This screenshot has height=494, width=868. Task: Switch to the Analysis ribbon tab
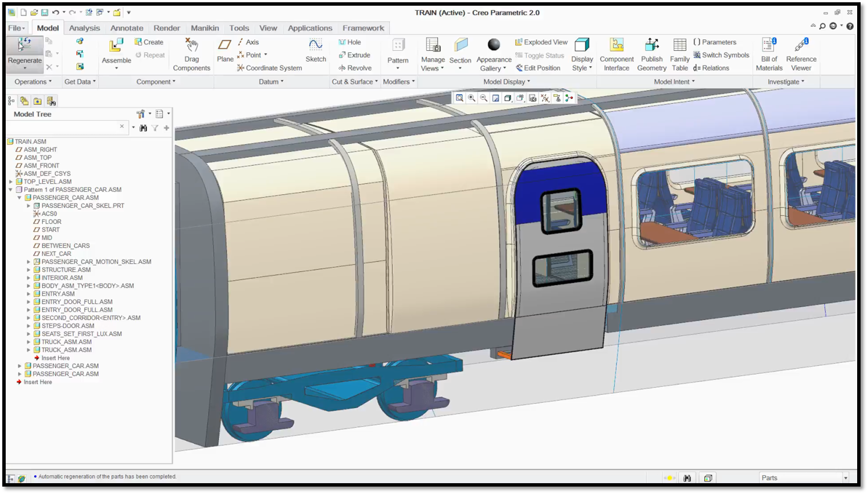pos(84,27)
